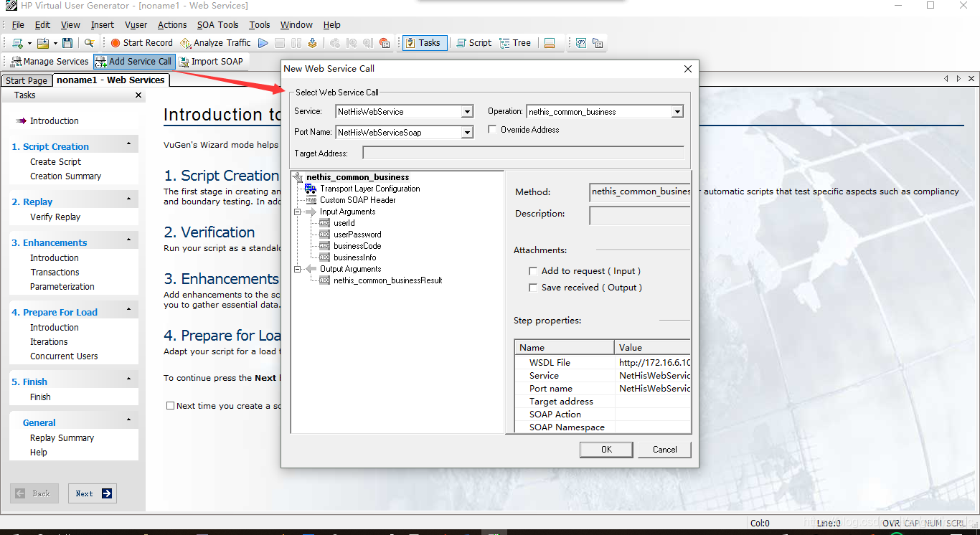Open the Window menu
This screenshot has height=535, width=980.
(296, 24)
